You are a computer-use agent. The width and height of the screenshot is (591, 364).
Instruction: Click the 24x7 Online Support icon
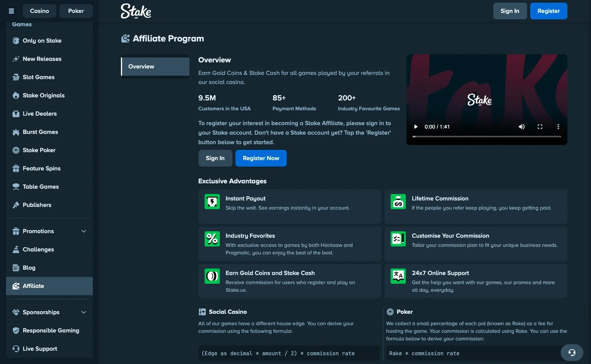pos(398,276)
